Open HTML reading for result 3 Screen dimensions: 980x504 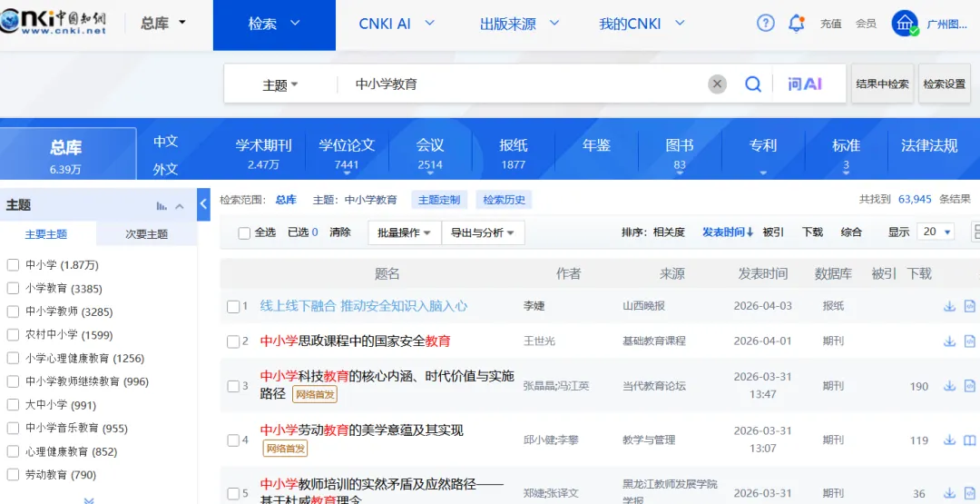(969, 386)
